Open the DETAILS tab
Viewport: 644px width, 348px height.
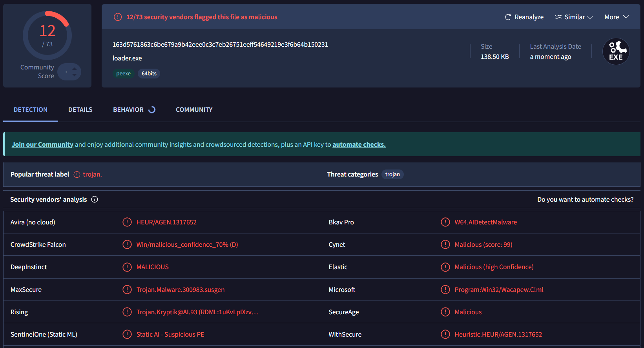80,109
